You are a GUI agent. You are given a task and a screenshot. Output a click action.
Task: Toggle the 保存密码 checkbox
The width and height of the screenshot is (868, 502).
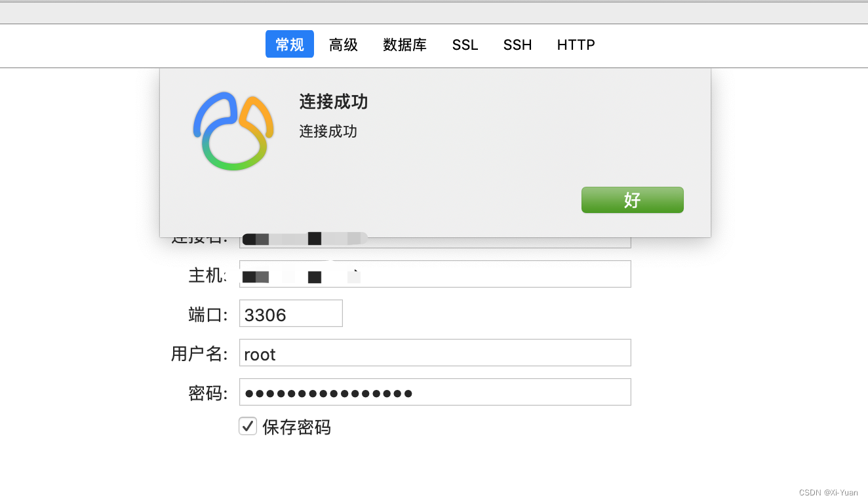(x=248, y=426)
